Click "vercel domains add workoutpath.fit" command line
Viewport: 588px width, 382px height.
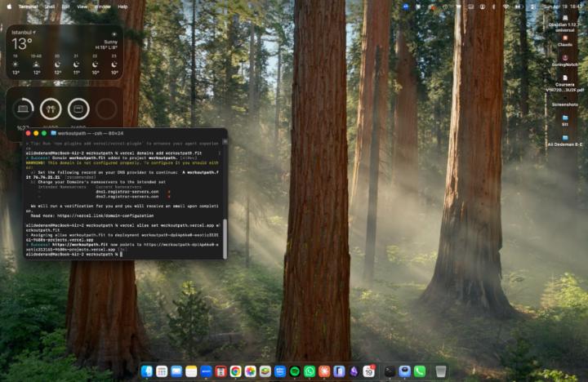[161, 153]
